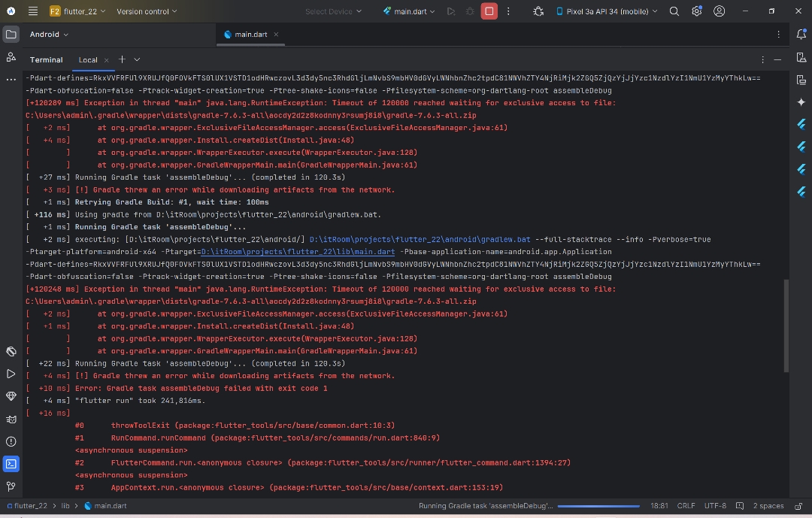Expand the terminal session options chevron

[137, 59]
